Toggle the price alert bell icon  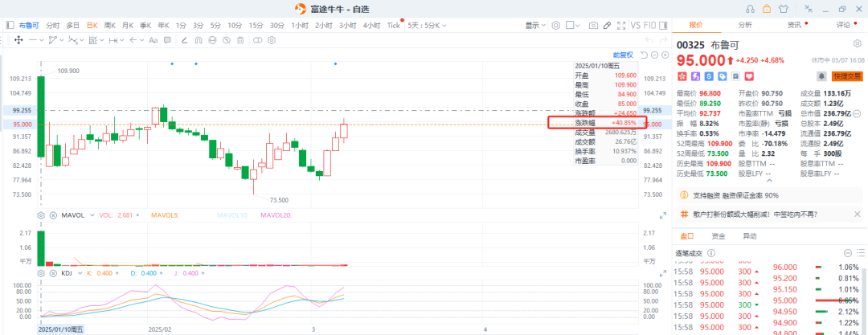coord(821,76)
